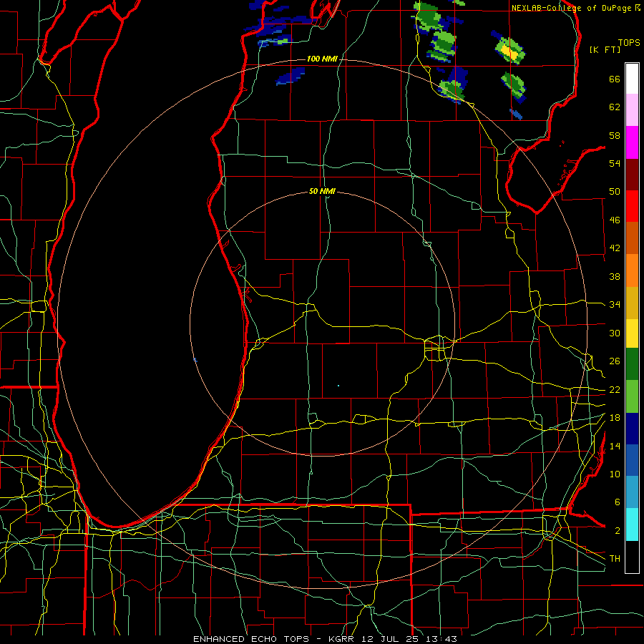Click the TOPS legend title
644x644 pixels.
click(629, 43)
